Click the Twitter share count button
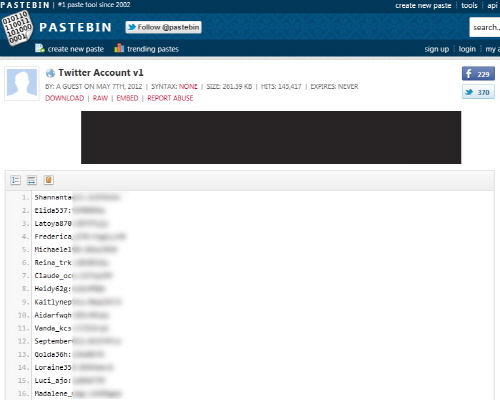The width and height of the screenshot is (500, 400). coord(478,92)
